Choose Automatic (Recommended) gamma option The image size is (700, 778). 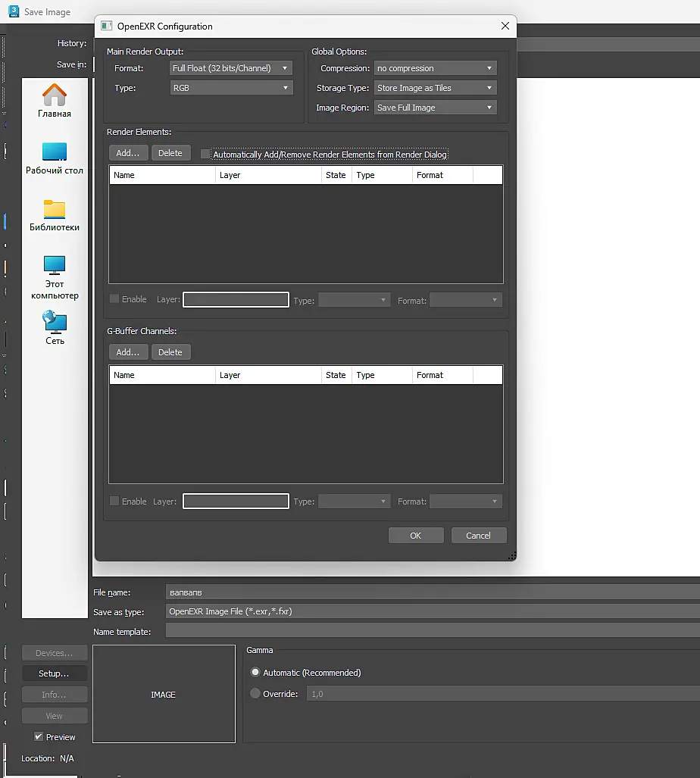(255, 672)
